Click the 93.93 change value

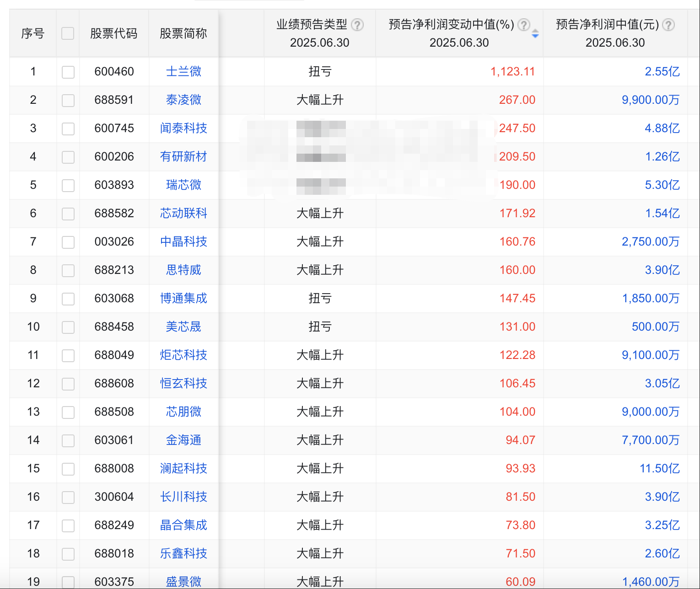pyautogui.click(x=520, y=468)
